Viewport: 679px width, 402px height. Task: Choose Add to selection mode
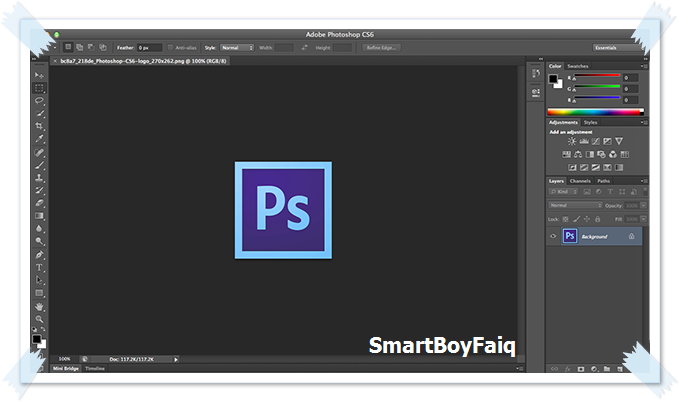coord(80,47)
